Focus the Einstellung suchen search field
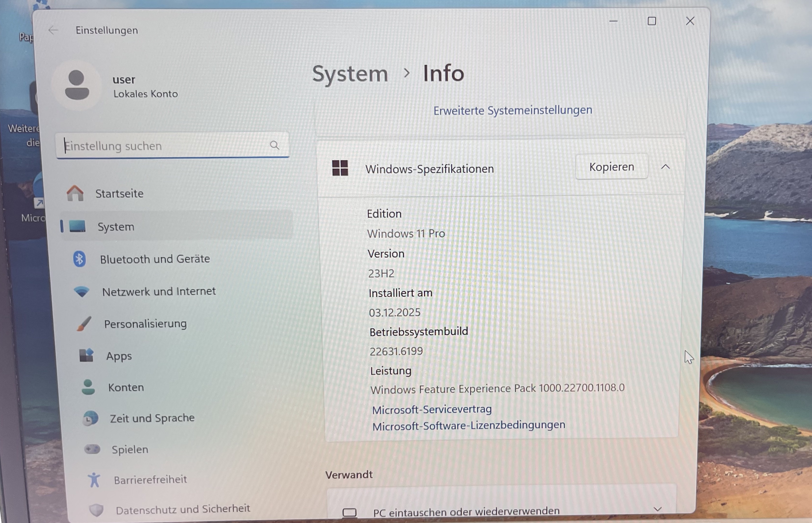 click(x=173, y=145)
